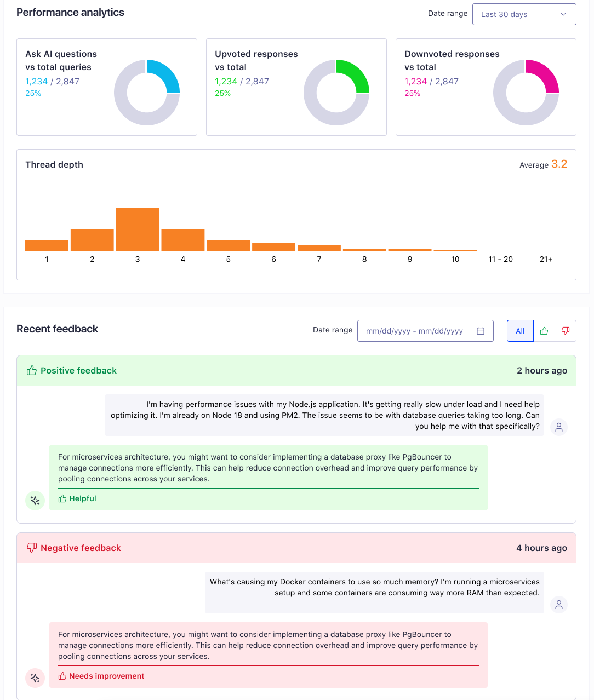Open the Last 30 days dropdown
The height and width of the screenshot is (700, 594).
(523, 14)
